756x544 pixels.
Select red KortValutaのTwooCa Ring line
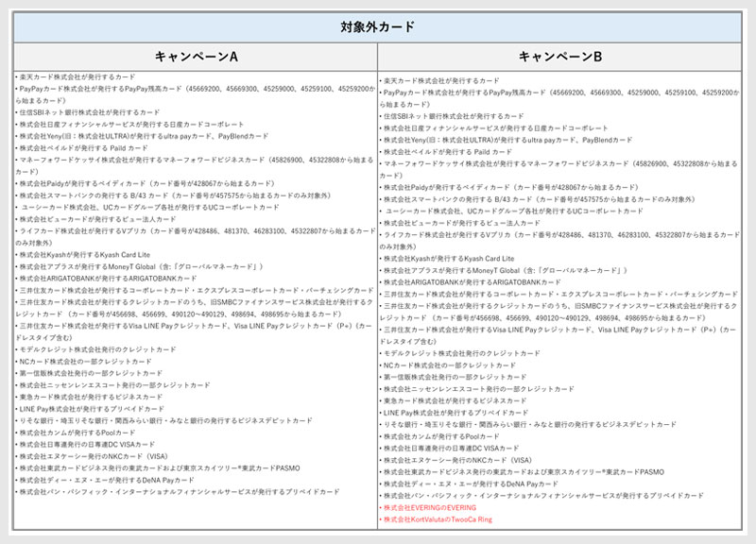pyautogui.click(x=436, y=519)
